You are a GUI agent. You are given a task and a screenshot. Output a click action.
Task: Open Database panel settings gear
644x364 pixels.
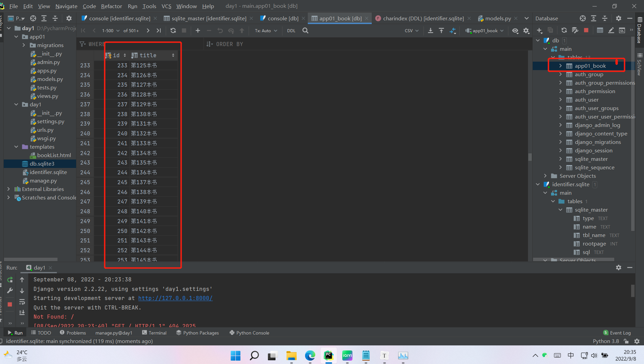[618, 18]
